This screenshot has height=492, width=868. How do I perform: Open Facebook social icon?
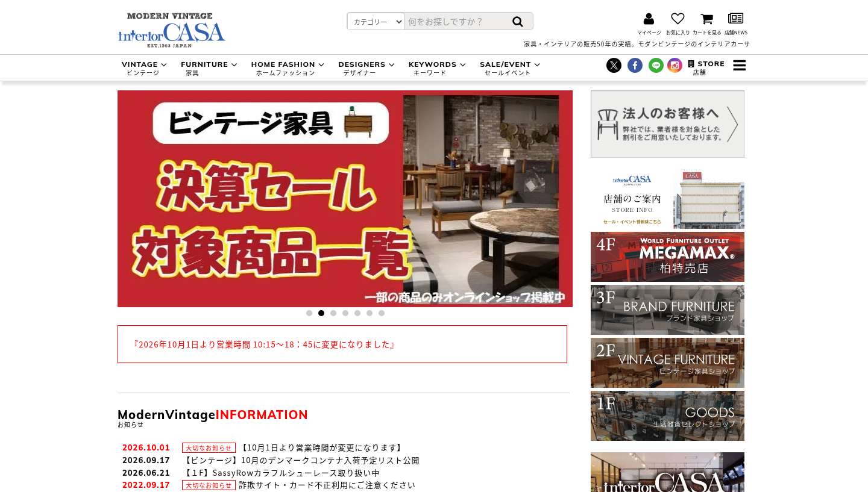[x=635, y=65]
